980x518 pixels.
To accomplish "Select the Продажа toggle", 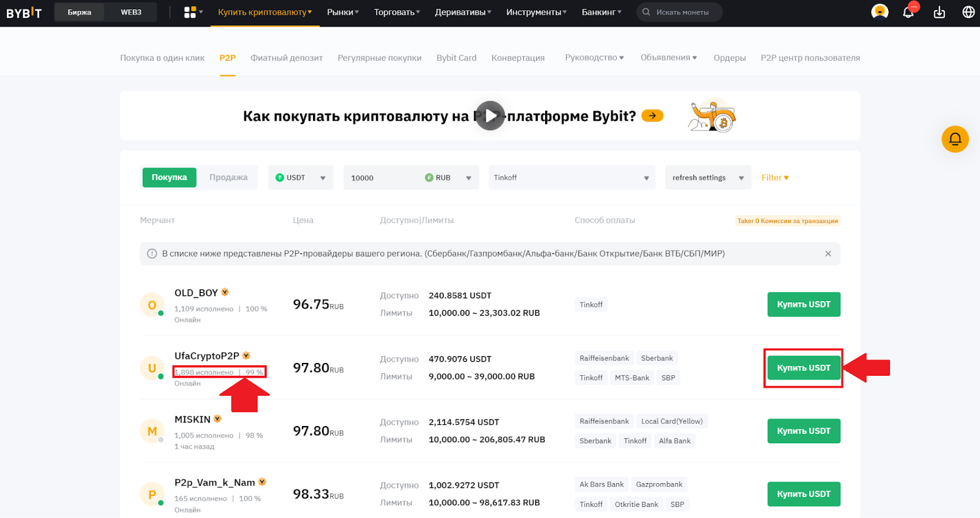I will (228, 177).
